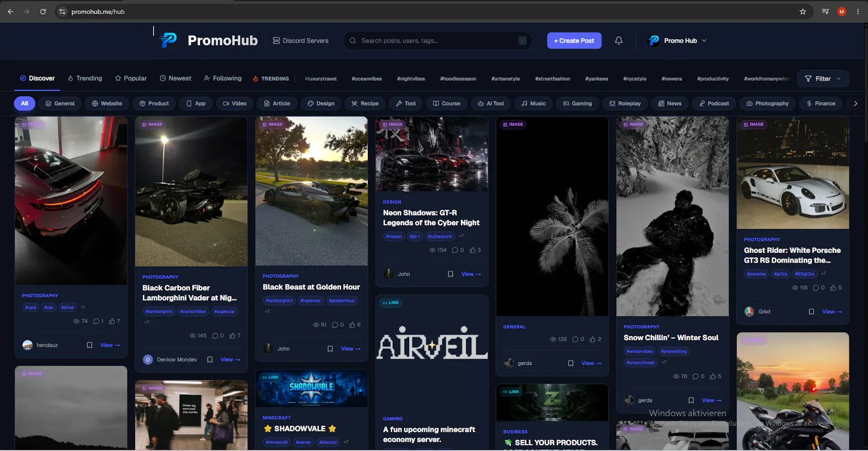Screen dimensions: 868x451
Task: Filter posts by Finance category
Action: (x=821, y=104)
